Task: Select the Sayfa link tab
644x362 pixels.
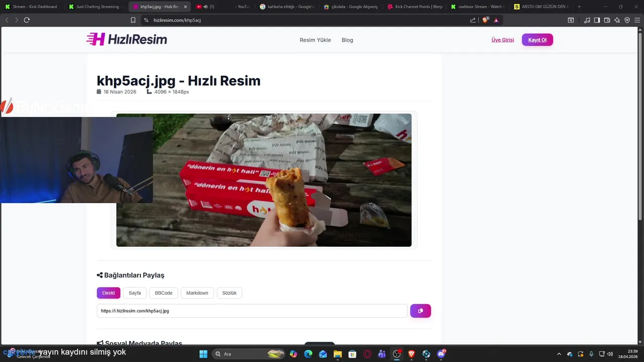Action: (x=135, y=293)
